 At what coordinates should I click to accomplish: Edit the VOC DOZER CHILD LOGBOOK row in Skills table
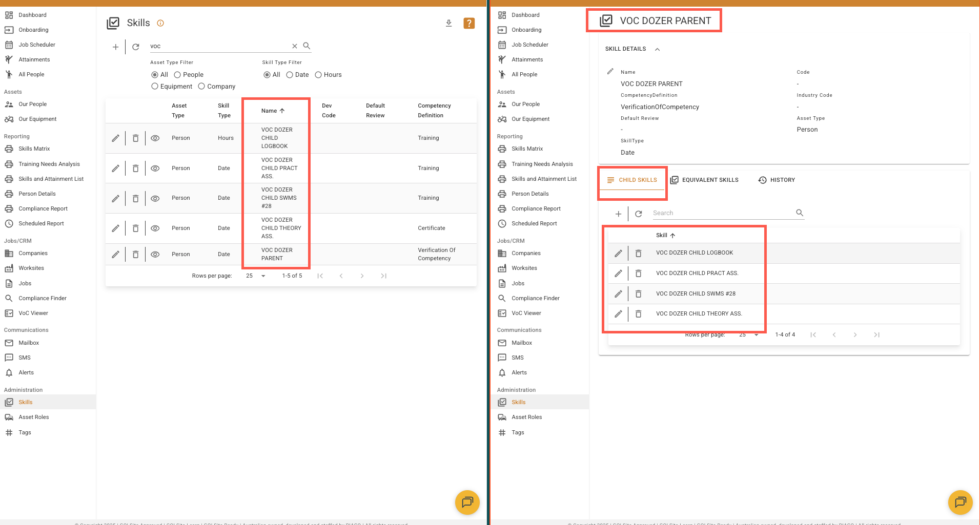coord(116,138)
